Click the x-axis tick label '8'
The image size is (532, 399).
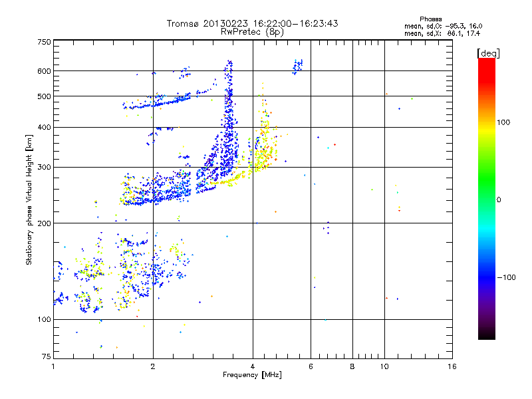coord(352,366)
